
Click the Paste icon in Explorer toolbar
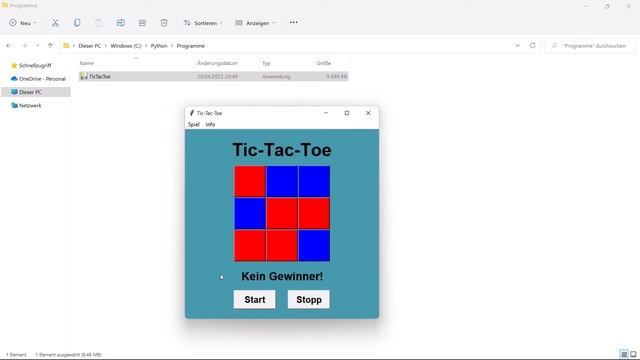point(99,23)
